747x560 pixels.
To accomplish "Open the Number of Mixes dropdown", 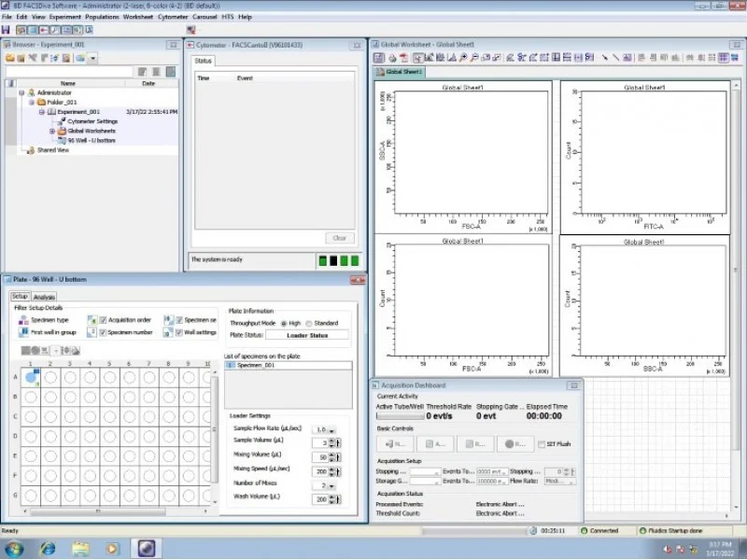I will click(x=331, y=485).
